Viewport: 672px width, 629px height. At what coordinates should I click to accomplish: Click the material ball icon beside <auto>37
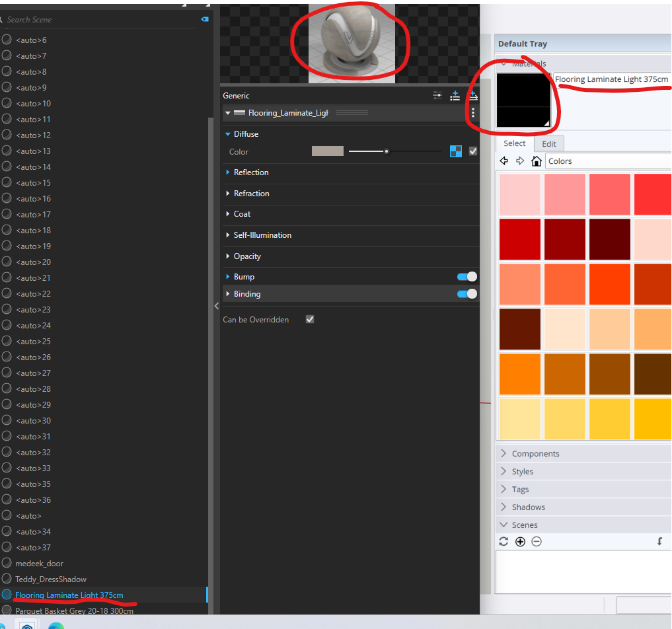tap(7, 547)
